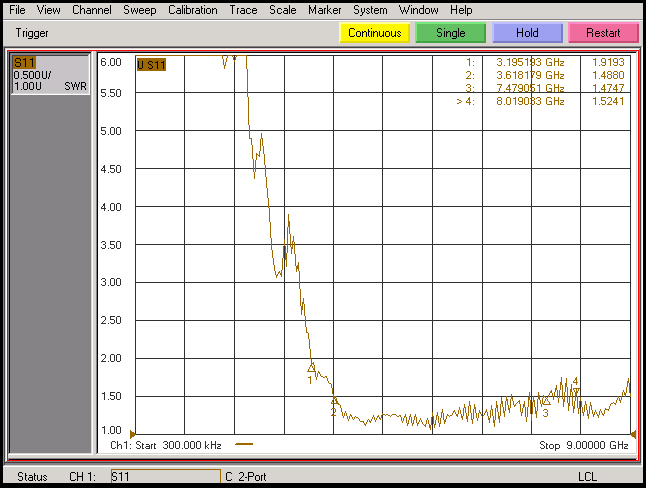
Task: Select the S11 trace status panel
Action: coord(50,75)
